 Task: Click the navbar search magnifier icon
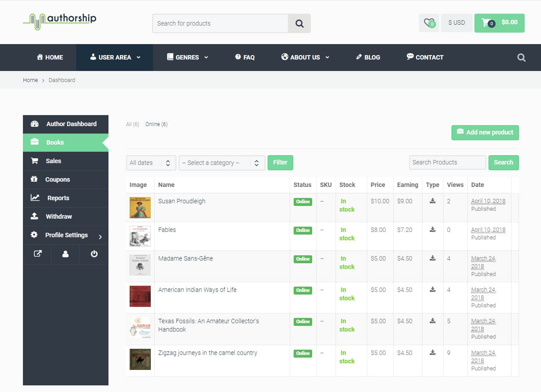pyautogui.click(x=521, y=57)
